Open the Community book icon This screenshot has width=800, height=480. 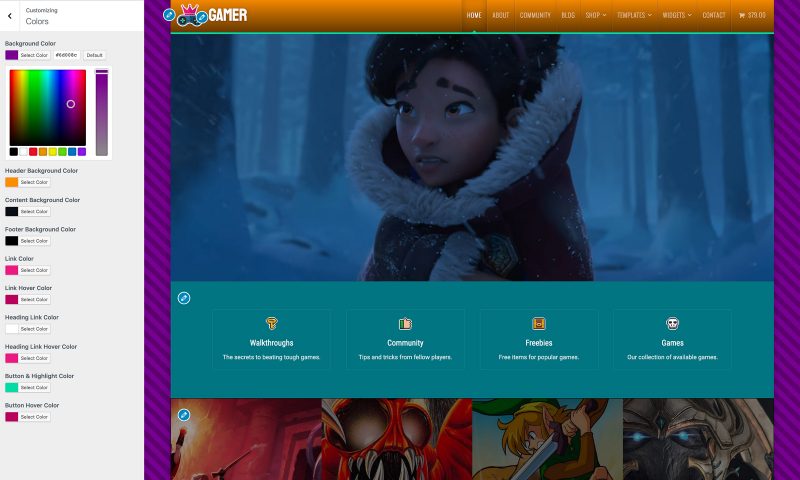(x=405, y=323)
